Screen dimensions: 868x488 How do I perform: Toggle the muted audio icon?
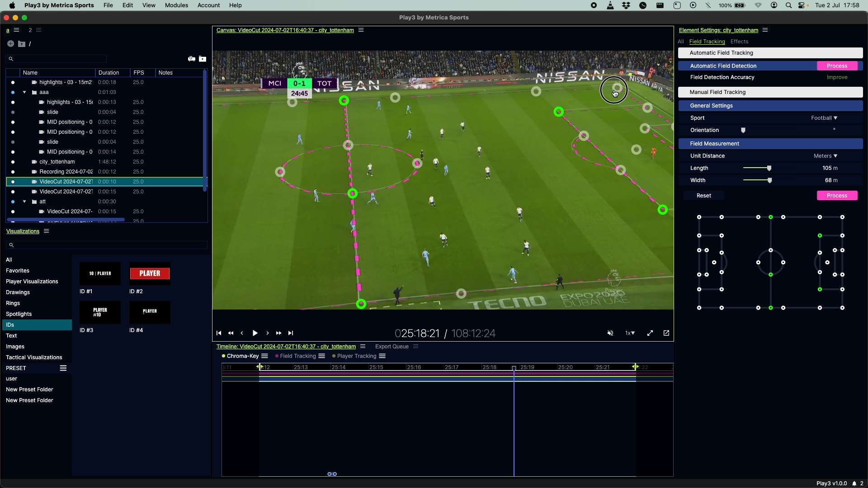[610, 333]
